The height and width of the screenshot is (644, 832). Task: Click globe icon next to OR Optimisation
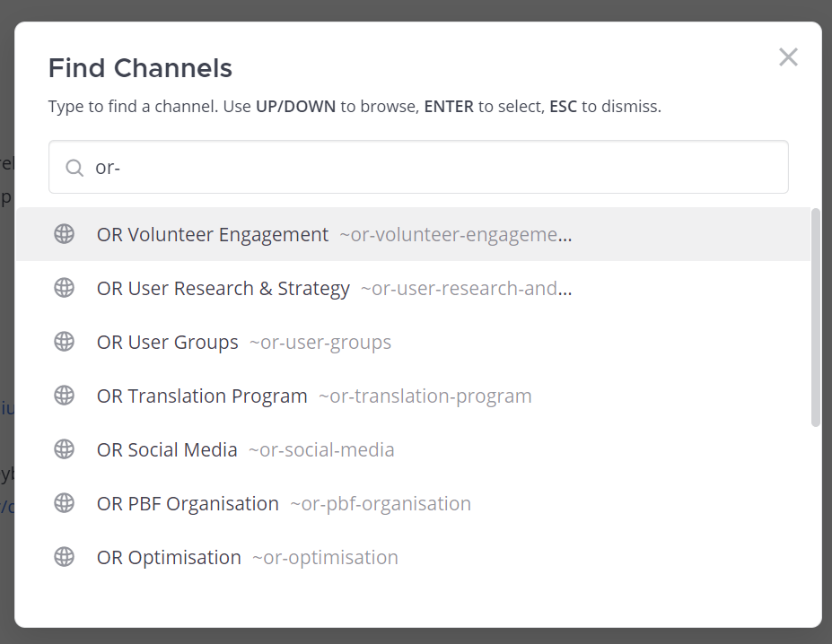tap(64, 557)
